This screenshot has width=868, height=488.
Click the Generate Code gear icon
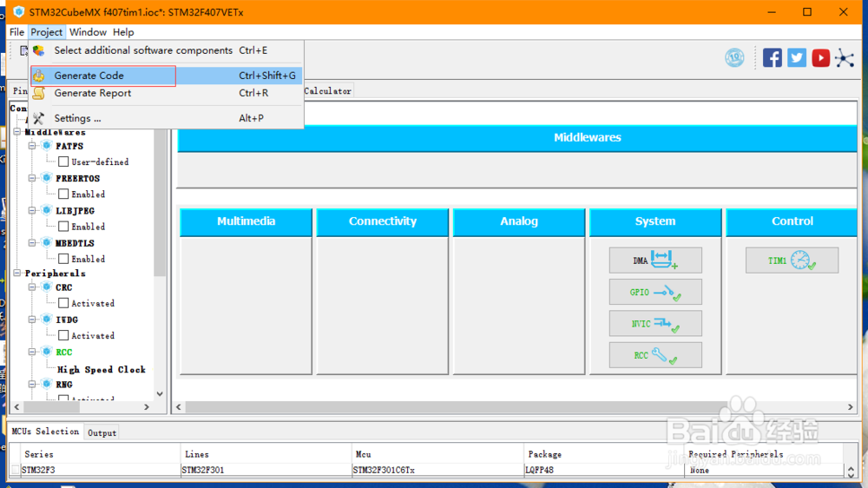pyautogui.click(x=39, y=76)
